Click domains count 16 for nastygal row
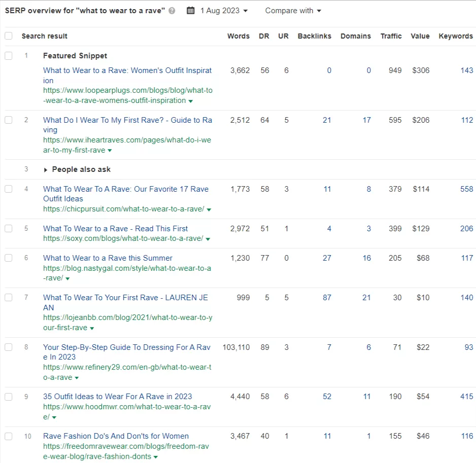The width and height of the screenshot is (476, 463). point(367,258)
